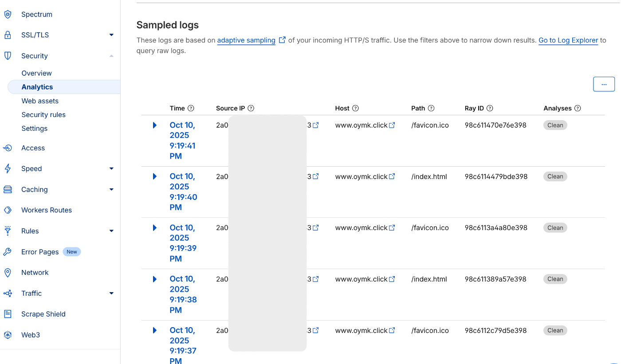Select Security rules in sidebar

43,115
